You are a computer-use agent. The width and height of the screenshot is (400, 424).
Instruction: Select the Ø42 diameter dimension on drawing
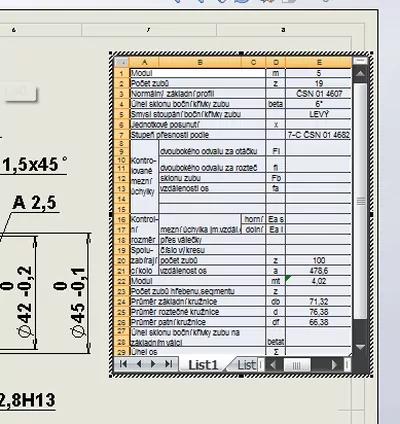coord(25,302)
